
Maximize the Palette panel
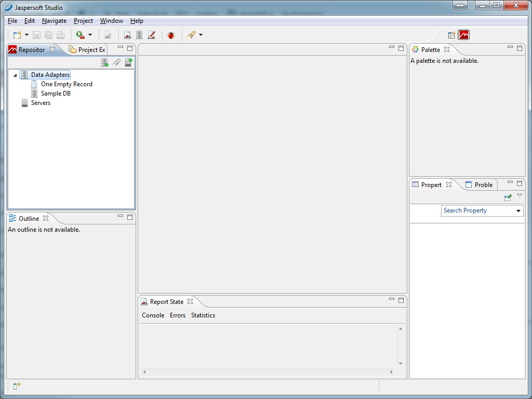520,48
